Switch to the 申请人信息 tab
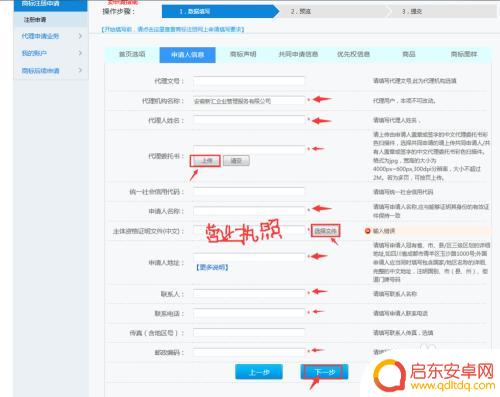 pos(187,55)
